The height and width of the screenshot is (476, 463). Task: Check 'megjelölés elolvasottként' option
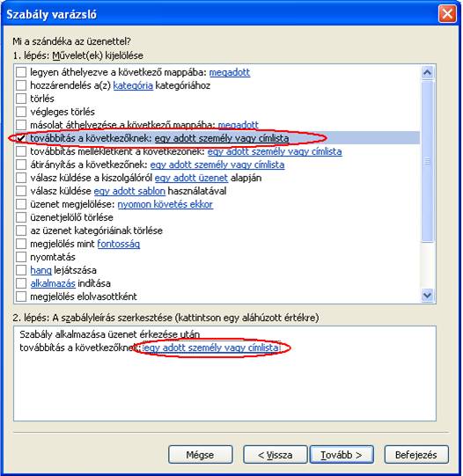[21, 297]
